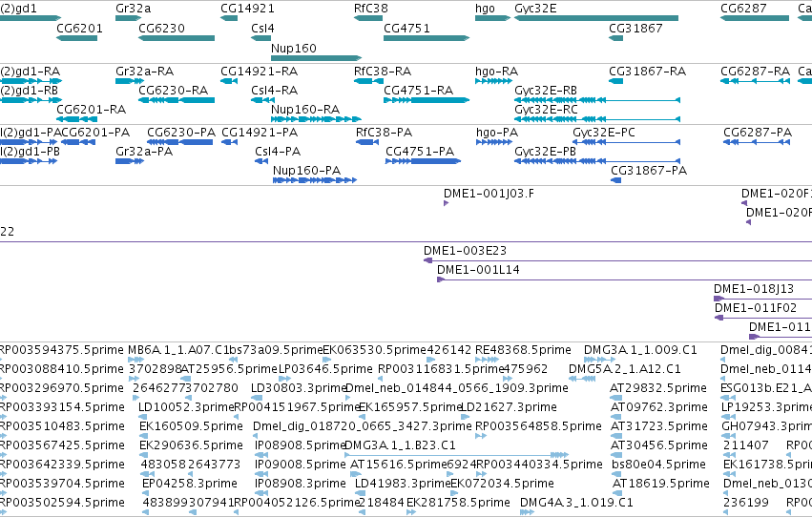
Task: Click transcript CG4751-RA
Action: click(427, 100)
